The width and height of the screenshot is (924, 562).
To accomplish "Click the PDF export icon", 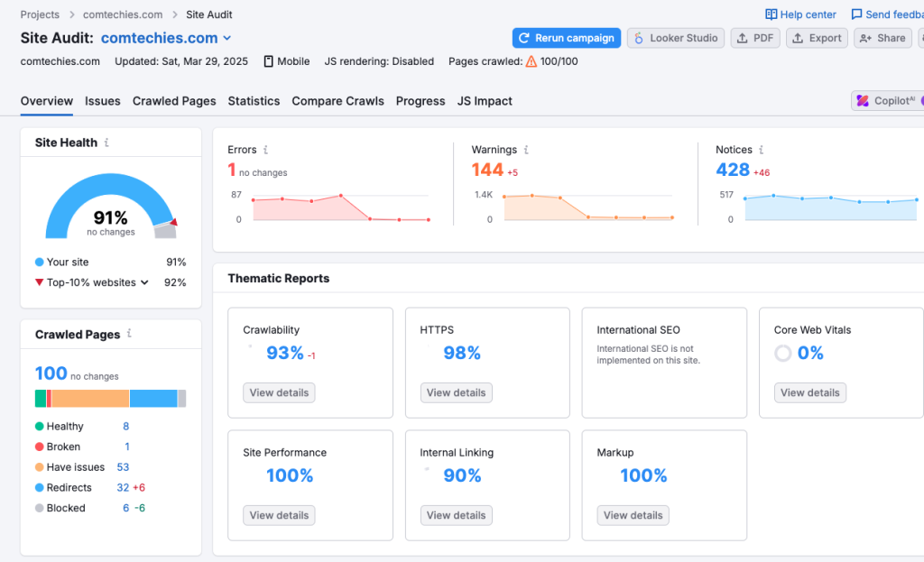I will (742, 38).
